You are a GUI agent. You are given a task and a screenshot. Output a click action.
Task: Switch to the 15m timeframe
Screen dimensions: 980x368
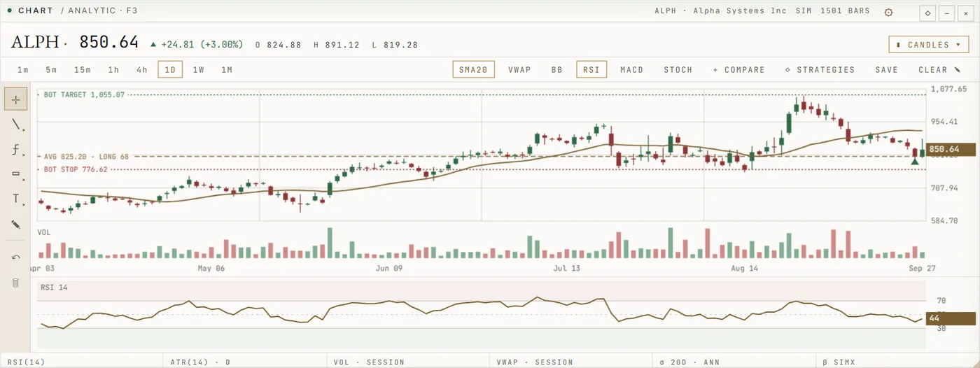(x=83, y=70)
